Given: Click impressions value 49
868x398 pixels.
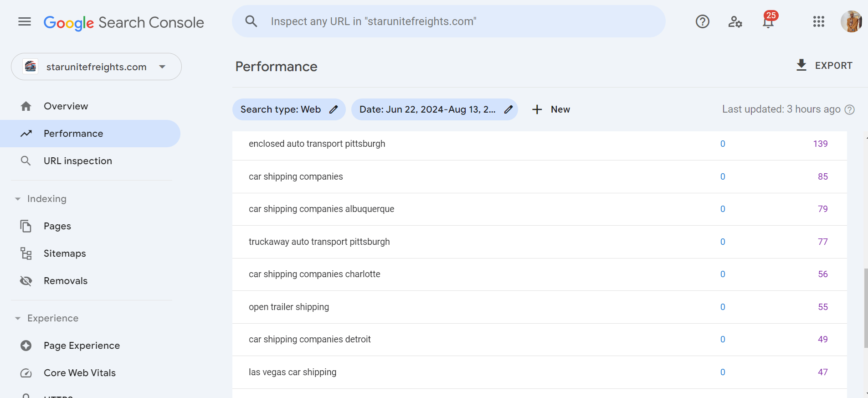Looking at the screenshot, I should point(822,339).
